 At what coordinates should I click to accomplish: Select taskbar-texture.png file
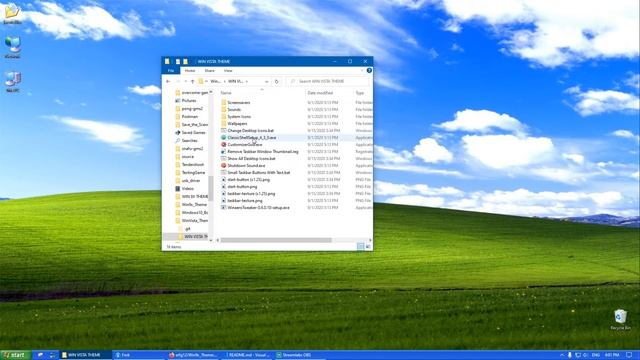[x=244, y=200]
